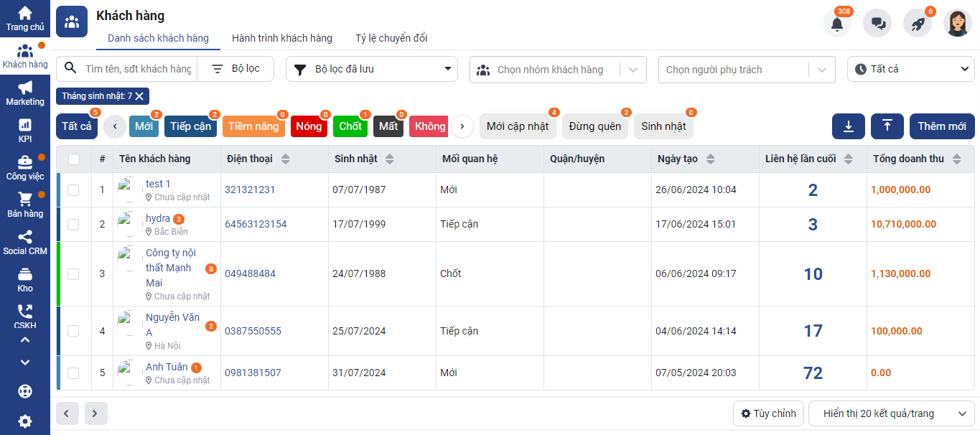
Task: Open the Tỷ lệ chuyển đổi tab
Action: (391, 38)
